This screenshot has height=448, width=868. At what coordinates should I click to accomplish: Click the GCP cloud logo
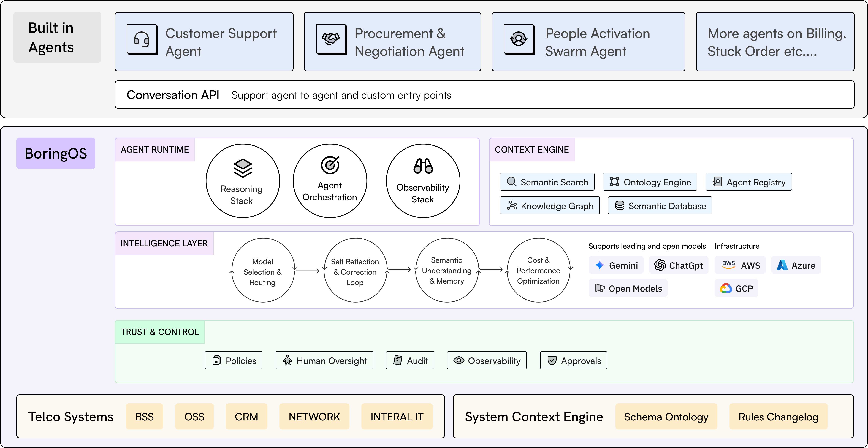(x=726, y=288)
